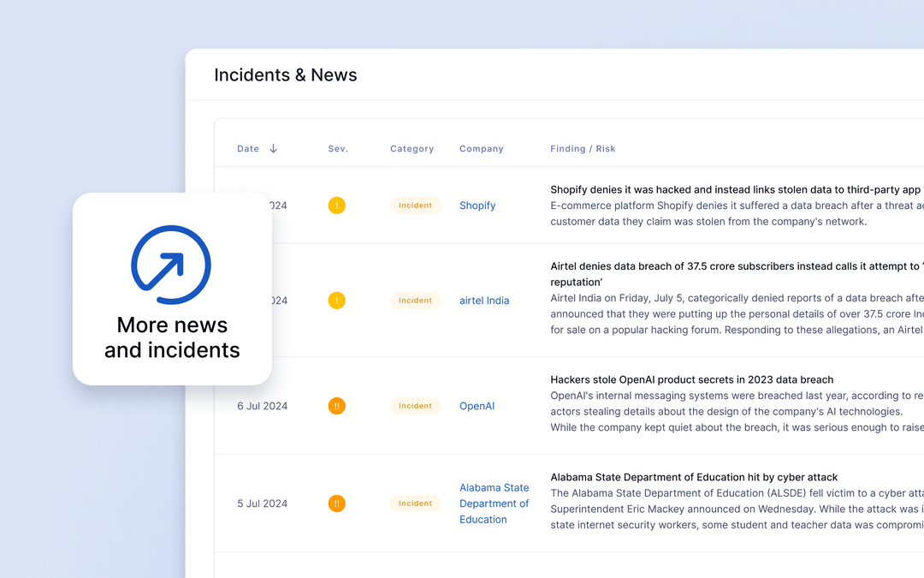Click the Sev. column header
924x578 pixels.
[x=337, y=148]
